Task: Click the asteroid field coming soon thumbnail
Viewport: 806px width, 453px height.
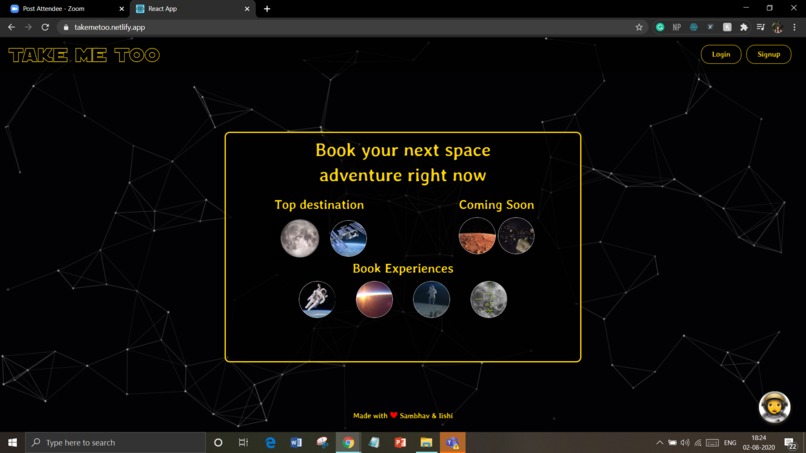Action: [516, 235]
